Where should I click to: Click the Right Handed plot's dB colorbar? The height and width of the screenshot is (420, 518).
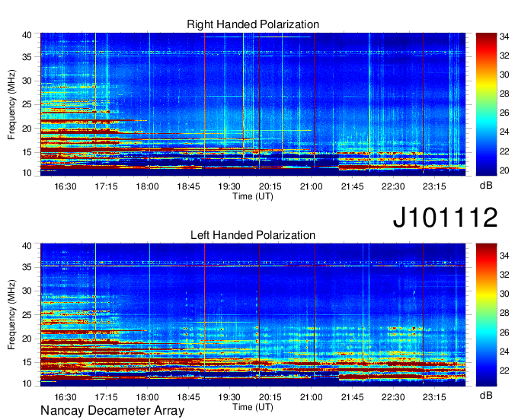coord(486,104)
